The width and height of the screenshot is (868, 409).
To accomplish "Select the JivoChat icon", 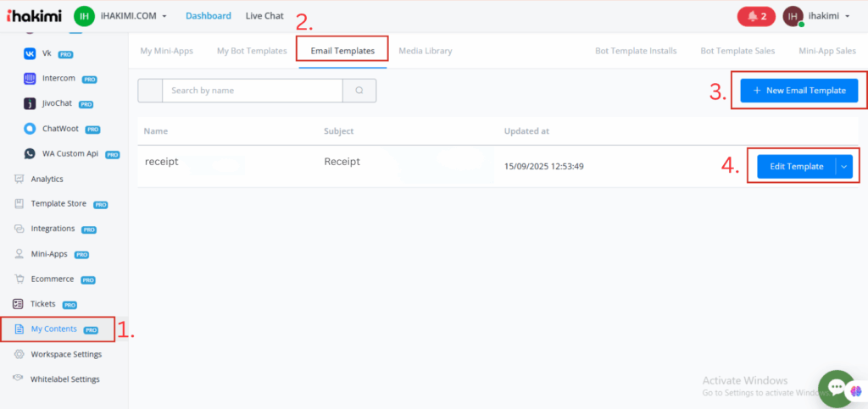I will pos(30,104).
